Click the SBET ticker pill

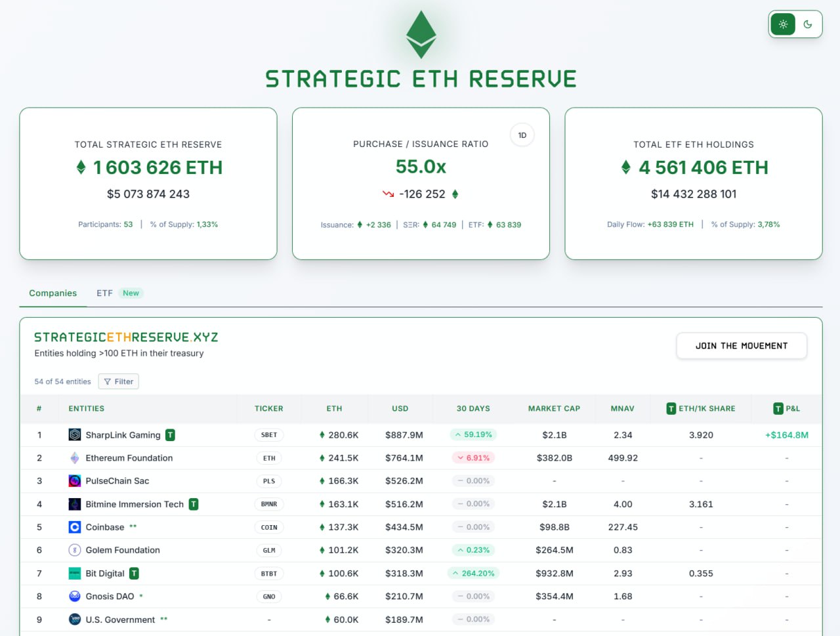click(269, 435)
